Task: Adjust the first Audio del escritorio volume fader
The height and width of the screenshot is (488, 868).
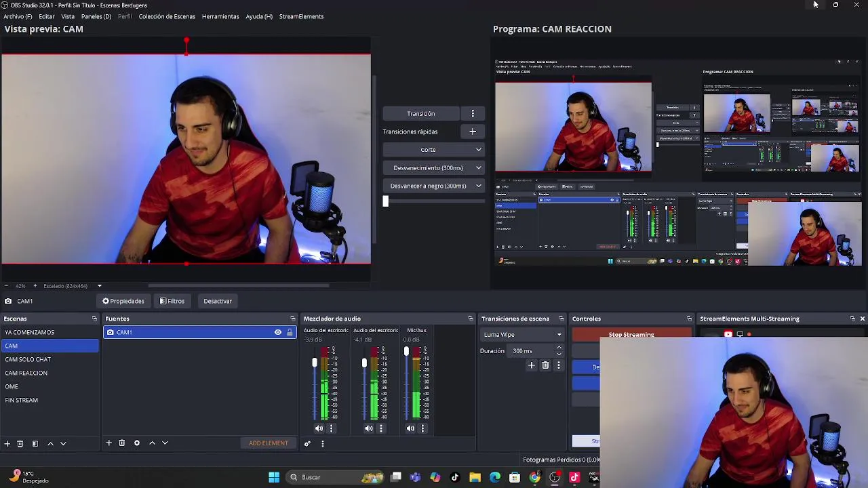Action: click(315, 363)
